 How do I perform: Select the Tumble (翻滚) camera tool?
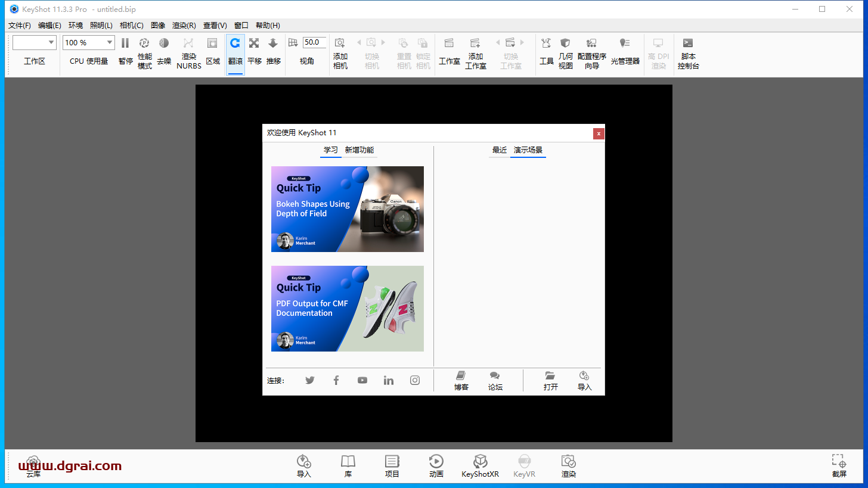tap(235, 43)
